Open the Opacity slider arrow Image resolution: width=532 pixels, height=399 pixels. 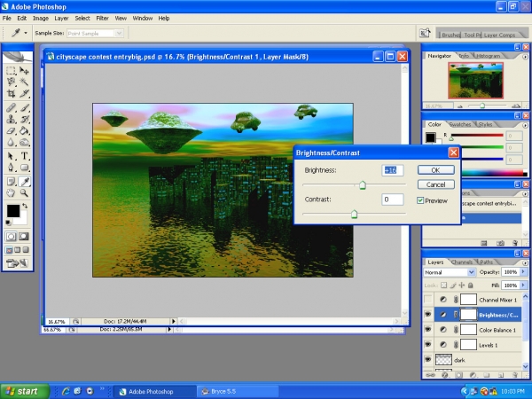click(523, 272)
